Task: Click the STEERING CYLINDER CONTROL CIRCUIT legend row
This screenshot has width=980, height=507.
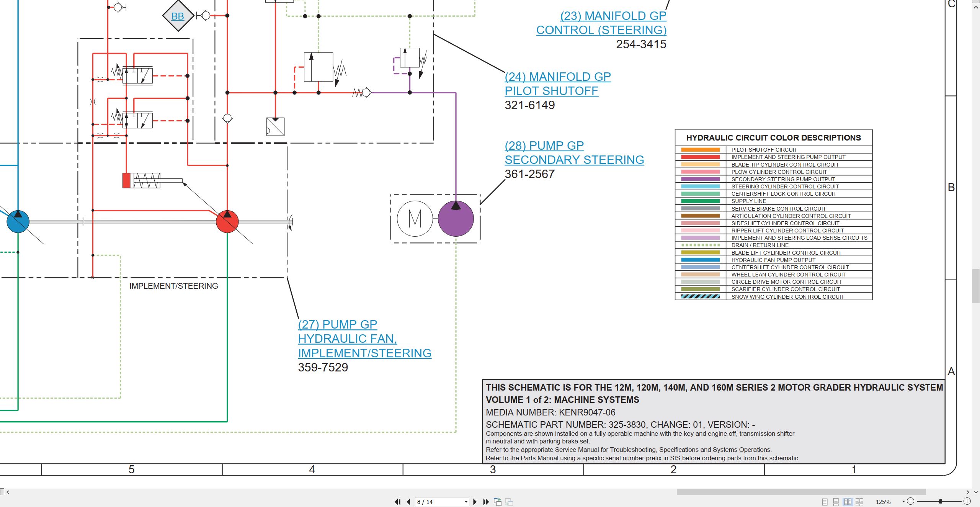Action: 774,186
